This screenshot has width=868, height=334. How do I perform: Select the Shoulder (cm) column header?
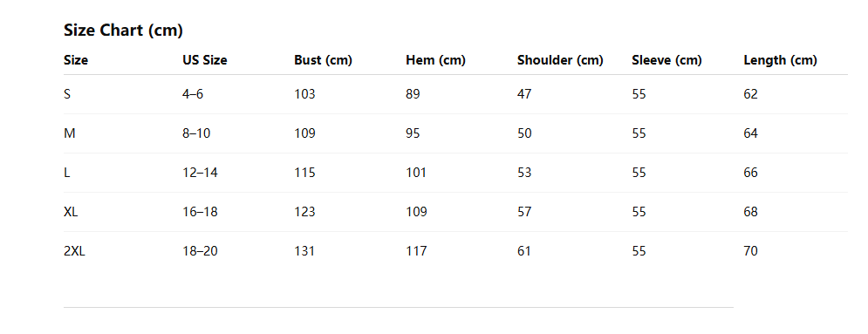pos(560,60)
